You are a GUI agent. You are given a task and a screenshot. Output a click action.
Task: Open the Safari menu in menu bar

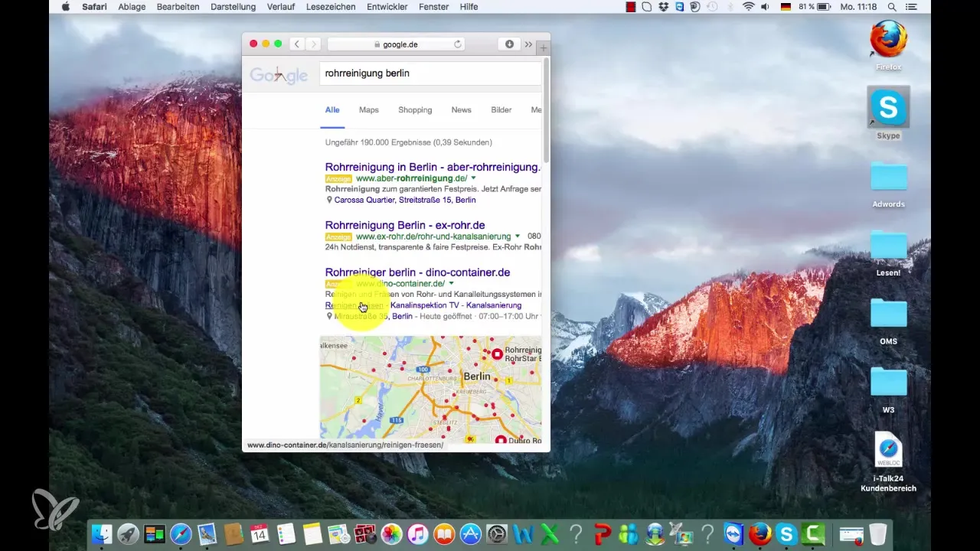click(x=94, y=7)
